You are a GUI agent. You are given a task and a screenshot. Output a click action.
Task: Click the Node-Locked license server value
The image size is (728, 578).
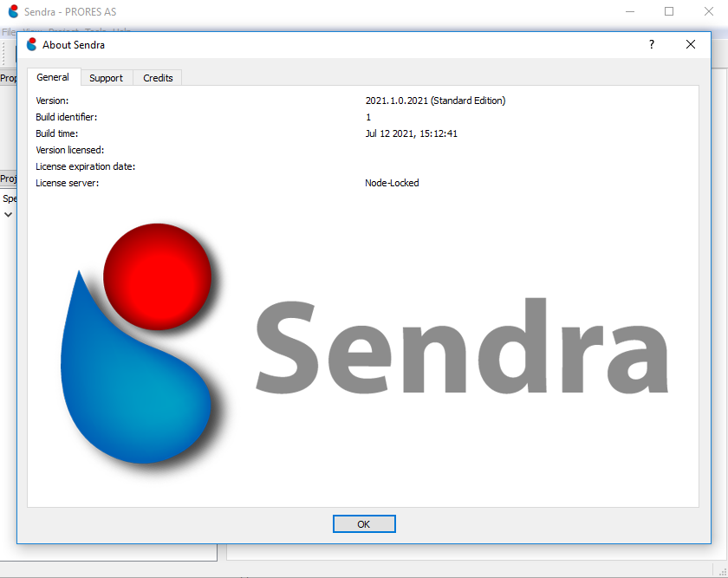tap(392, 183)
